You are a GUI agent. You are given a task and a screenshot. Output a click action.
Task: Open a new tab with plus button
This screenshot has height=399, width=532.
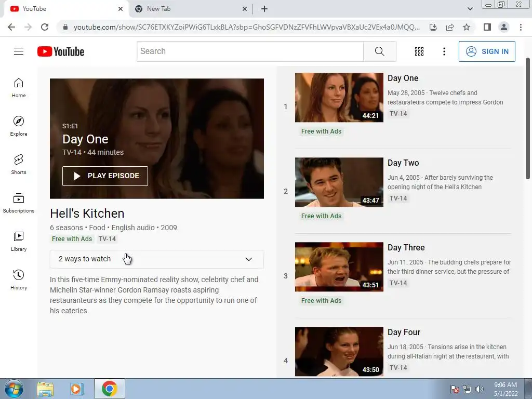pos(264,9)
